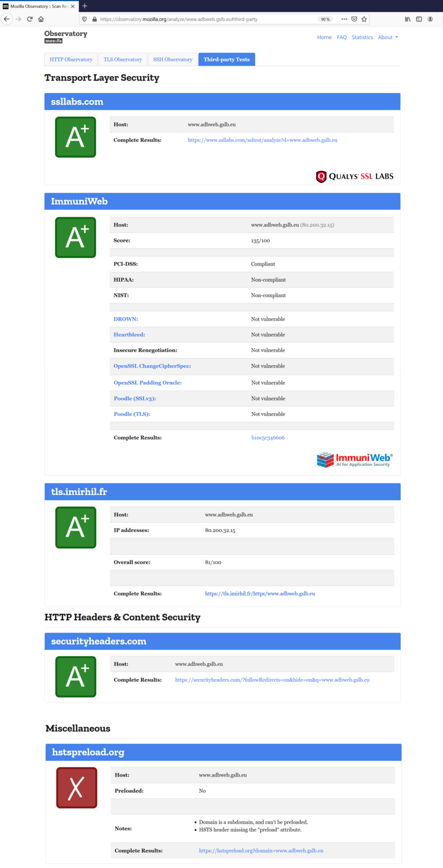Toggle the browser sidebar
This screenshot has height=868, width=443.
click(x=419, y=19)
